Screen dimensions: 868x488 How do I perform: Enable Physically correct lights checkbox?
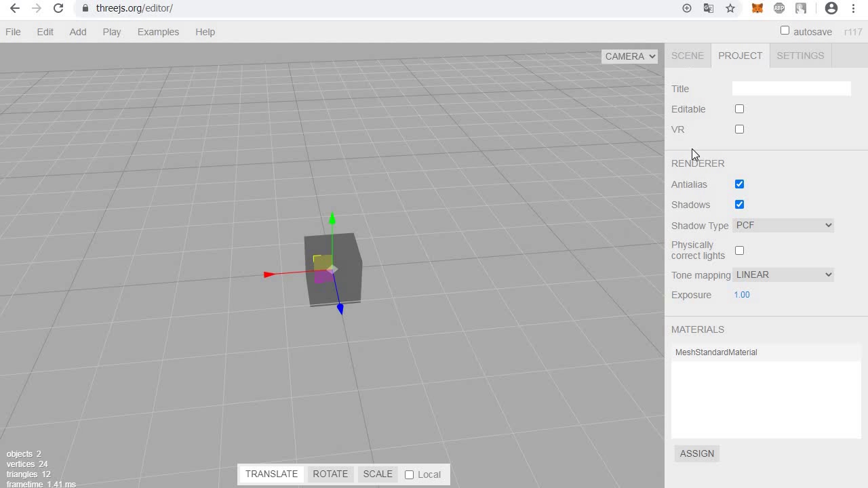pyautogui.click(x=739, y=250)
